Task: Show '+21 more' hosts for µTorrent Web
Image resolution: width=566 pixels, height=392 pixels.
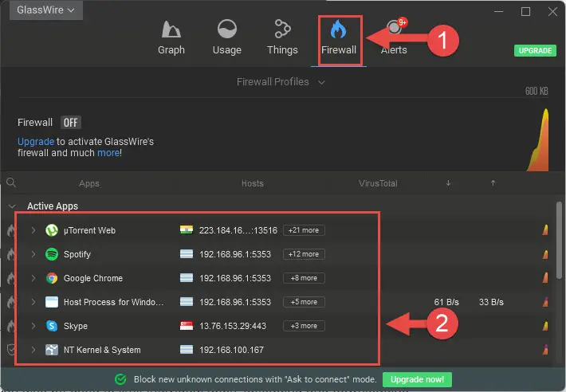Action: [304, 230]
